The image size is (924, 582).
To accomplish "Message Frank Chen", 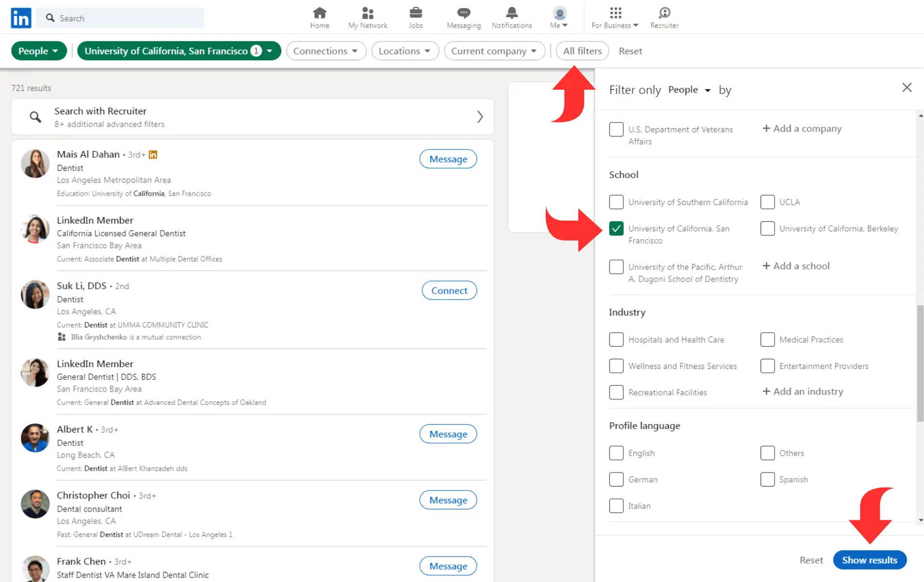I will coord(448,566).
